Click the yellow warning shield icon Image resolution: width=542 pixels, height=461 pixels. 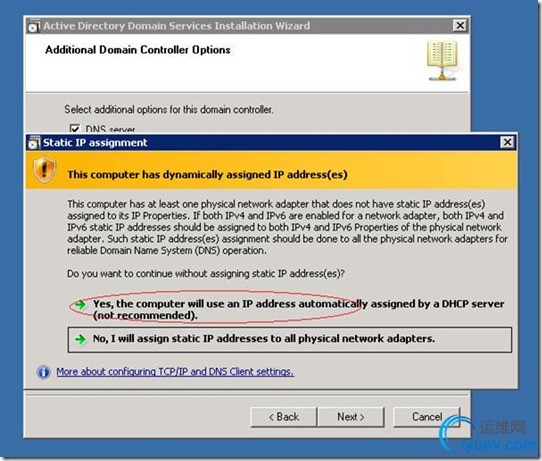45,170
